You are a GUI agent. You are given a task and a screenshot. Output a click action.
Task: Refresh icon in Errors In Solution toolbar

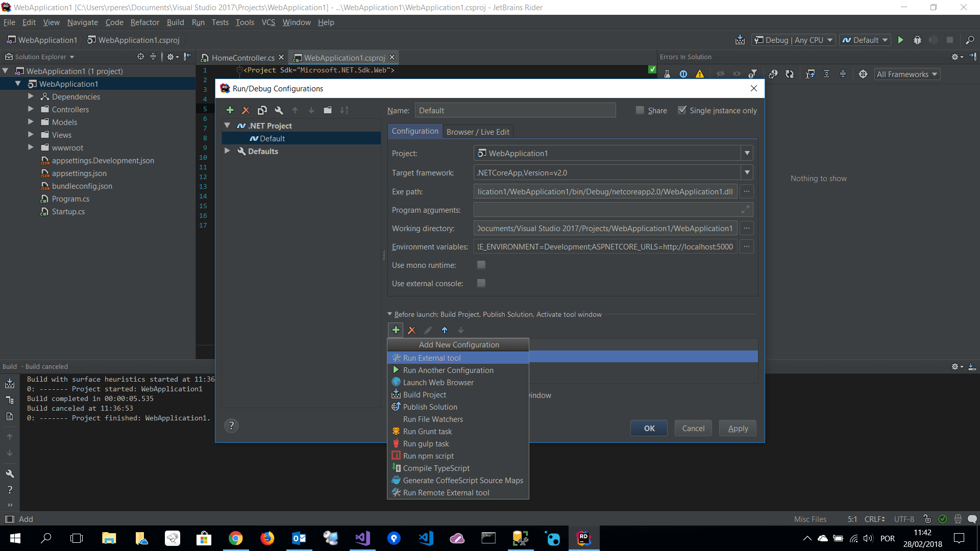pos(790,74)
